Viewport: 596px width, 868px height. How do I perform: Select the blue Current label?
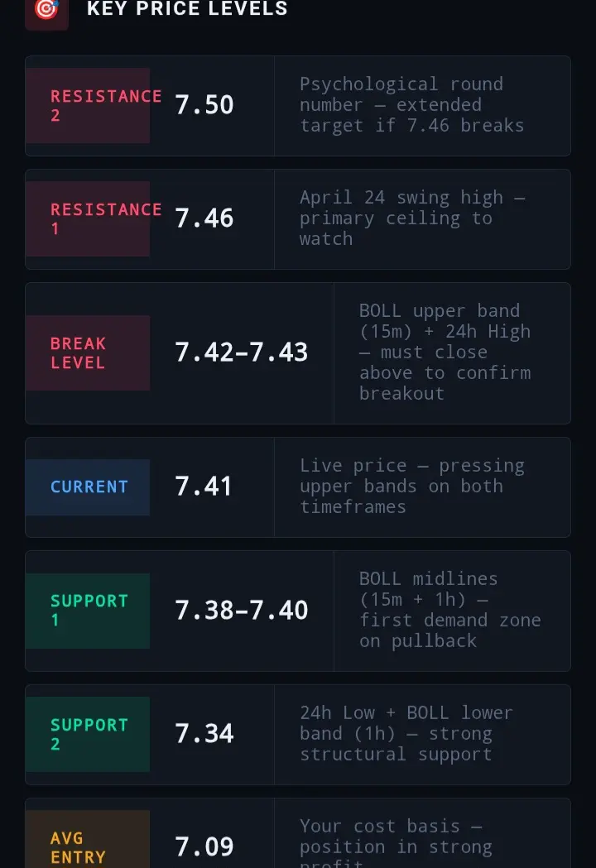(x=88, y=487)
